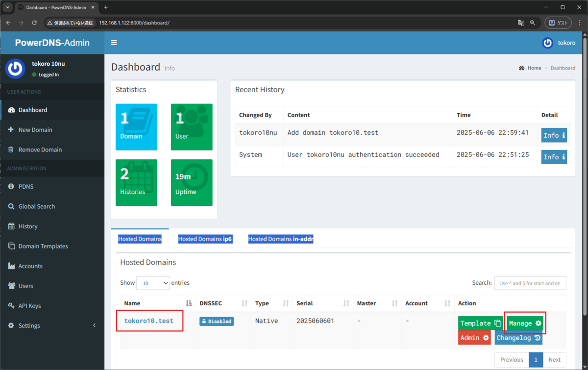The image size is (588, 370).
Task: Open PDNS info page in sidebar
Action: click(52, 187)
